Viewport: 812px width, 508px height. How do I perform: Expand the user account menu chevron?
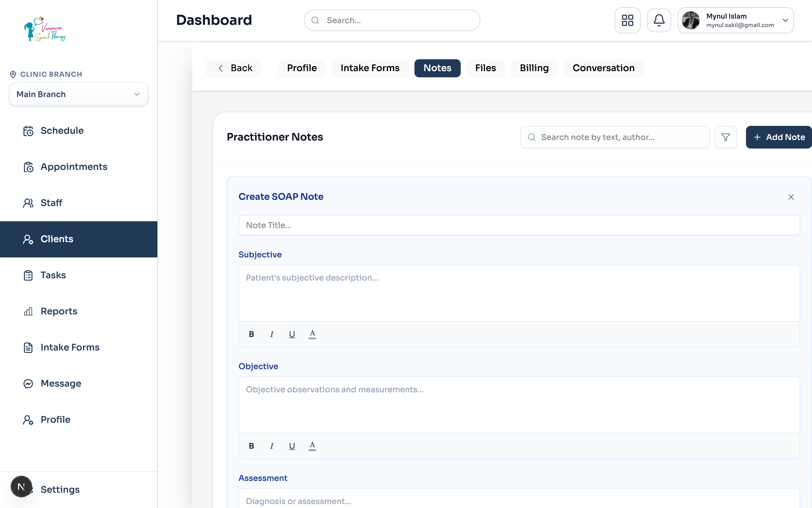785,20
